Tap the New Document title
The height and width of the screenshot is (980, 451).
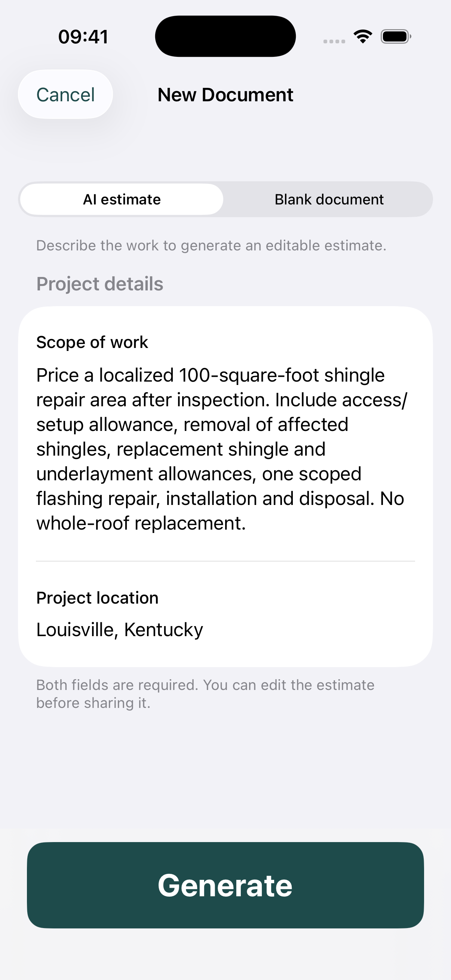(x=225, y=95)
